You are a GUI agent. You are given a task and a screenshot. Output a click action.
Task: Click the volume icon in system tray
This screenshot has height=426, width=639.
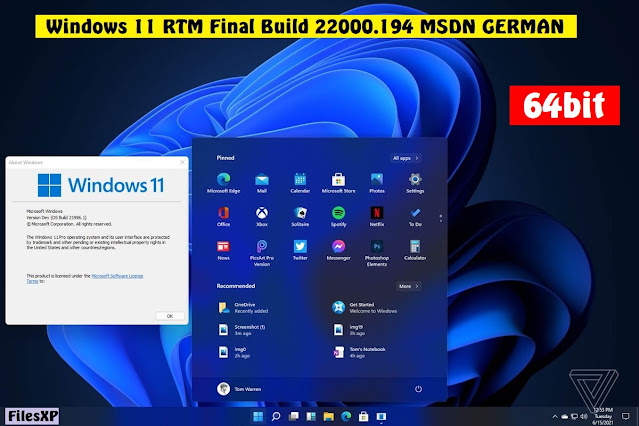(584, 417)
